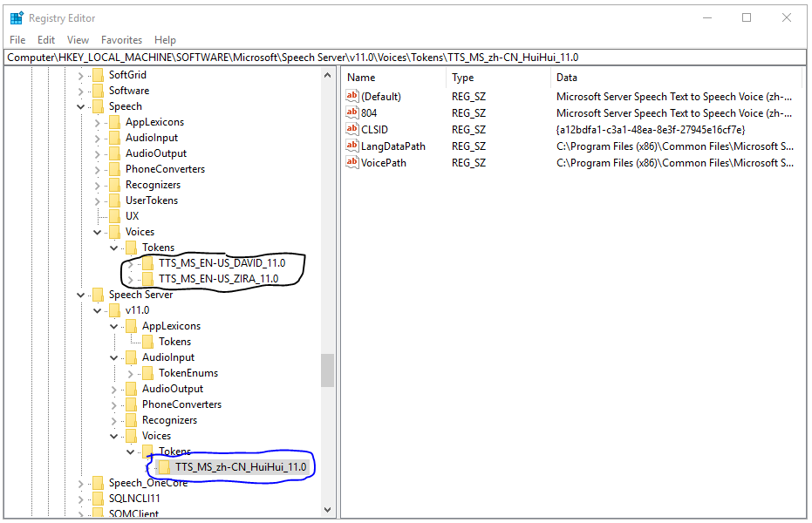Select the Speech Server folder icon
Viewport: 812px width, 523px height.
pyautogui.click(x=98, y=295)
